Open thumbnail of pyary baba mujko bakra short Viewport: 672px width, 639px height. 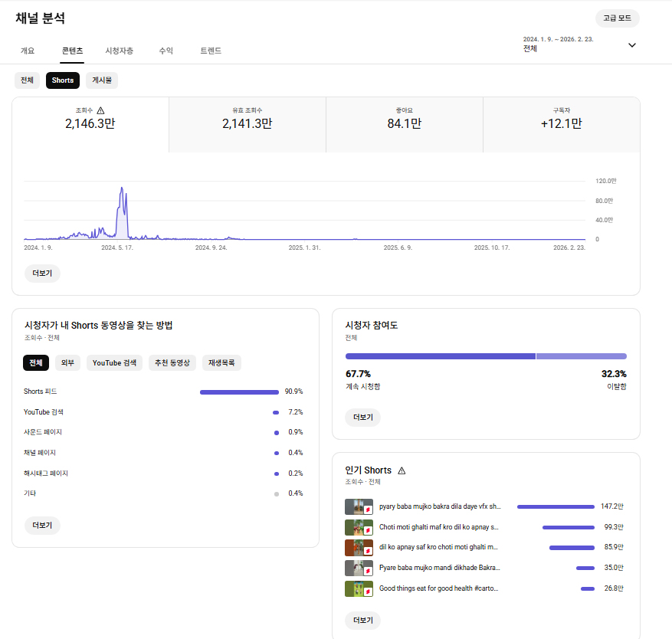point(359,506)
